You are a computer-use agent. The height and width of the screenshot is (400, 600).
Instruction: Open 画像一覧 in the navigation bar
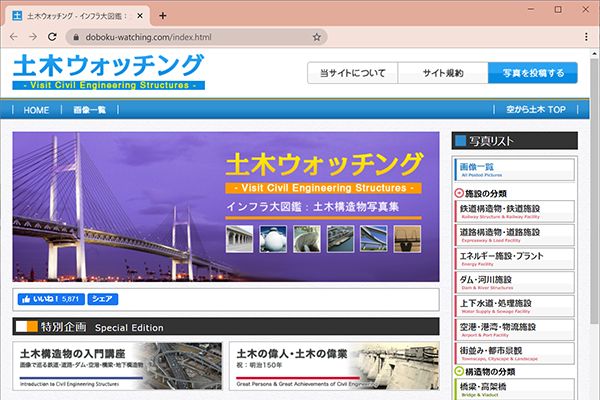tap(89, 110)
